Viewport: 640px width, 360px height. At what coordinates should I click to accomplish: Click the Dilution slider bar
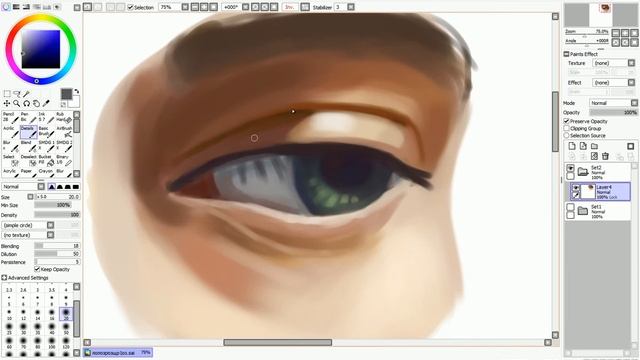coord(57,253)
